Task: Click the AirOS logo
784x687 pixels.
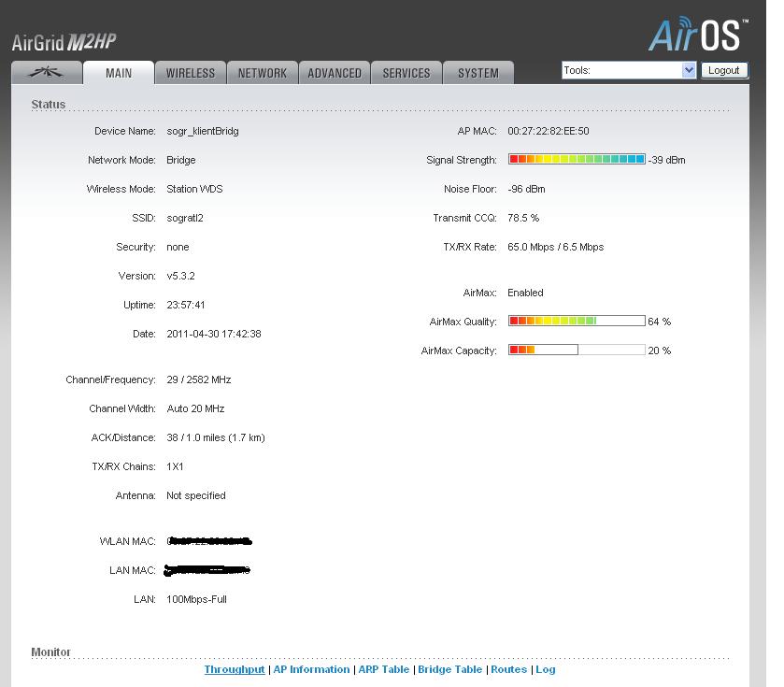Action: (x=699, y=35)
